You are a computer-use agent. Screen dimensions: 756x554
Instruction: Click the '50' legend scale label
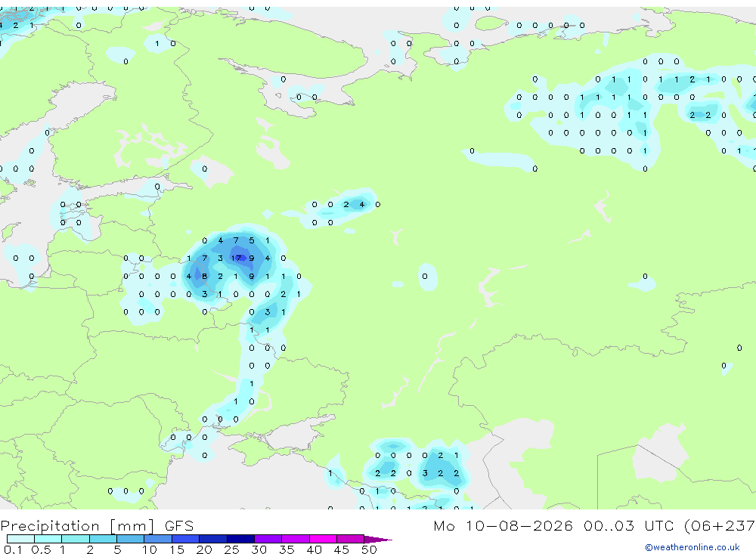[x=369, y=549]
